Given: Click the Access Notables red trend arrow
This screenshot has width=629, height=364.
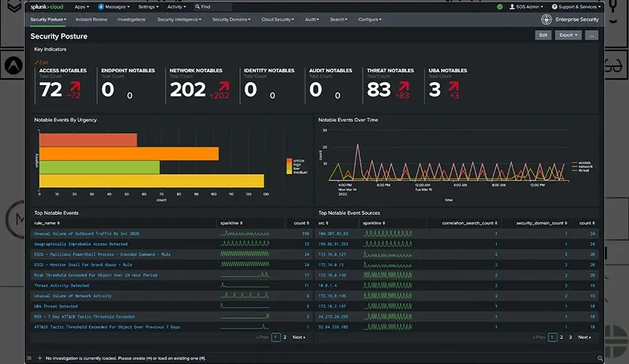Looking at the screenshot, I should coord(75,86).
